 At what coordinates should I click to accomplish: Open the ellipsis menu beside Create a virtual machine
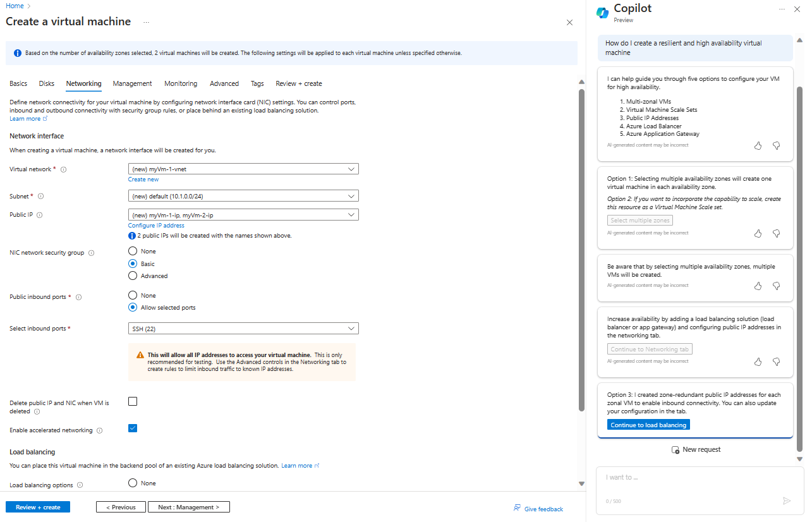tap(146, 22)
